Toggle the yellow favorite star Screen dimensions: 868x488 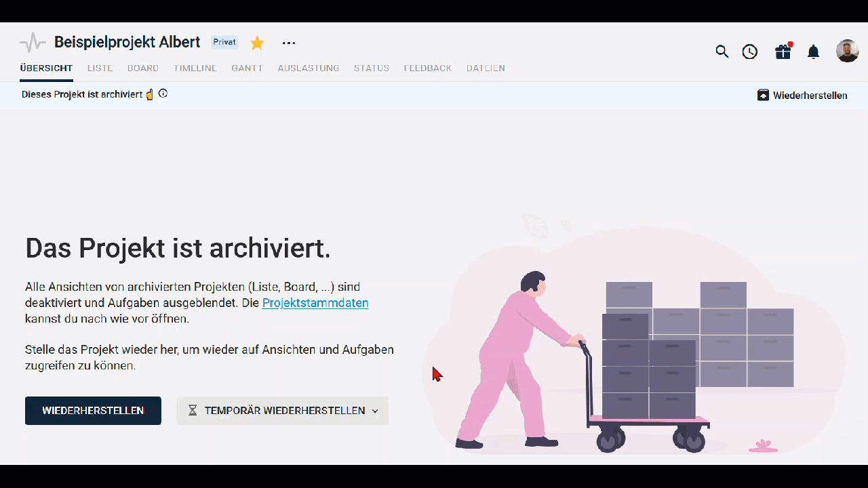click(x=257, y=43)
